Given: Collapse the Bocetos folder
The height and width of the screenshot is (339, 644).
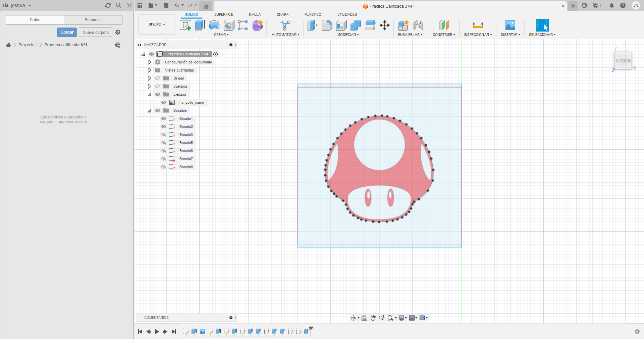Looking at the screenshot, I should click(x=149, y=110).
